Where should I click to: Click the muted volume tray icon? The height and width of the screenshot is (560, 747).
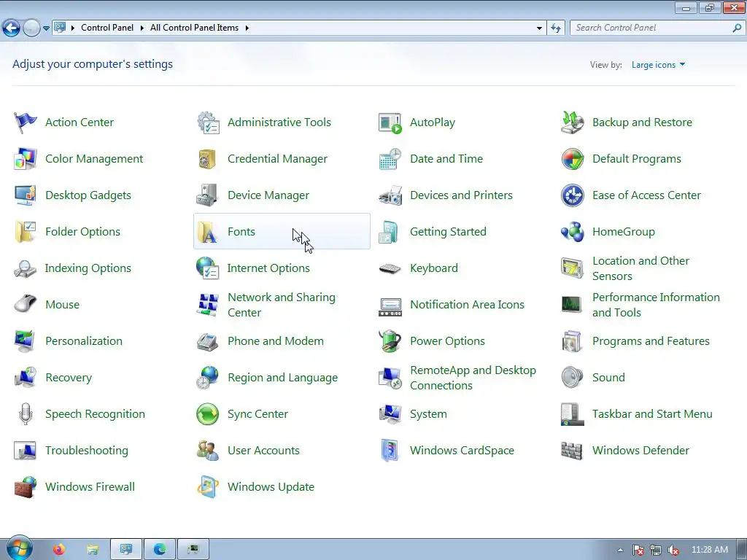click(x=673, y=551)
